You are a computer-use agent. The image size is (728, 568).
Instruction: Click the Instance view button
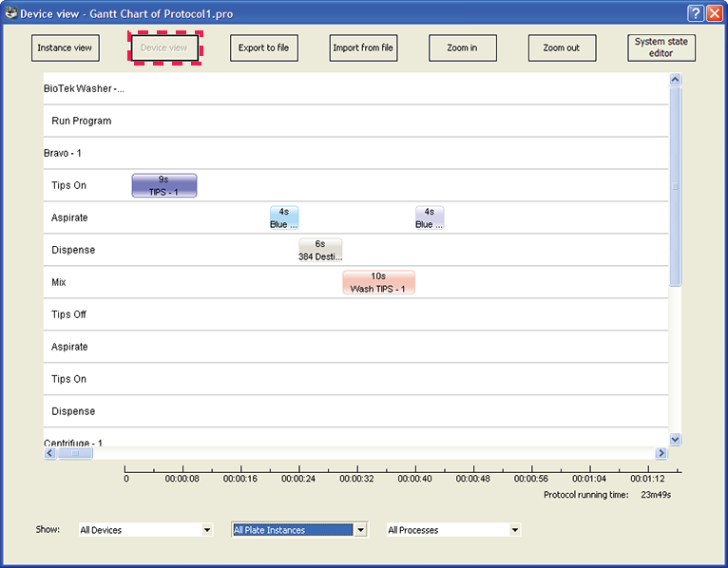click(65, 48)
